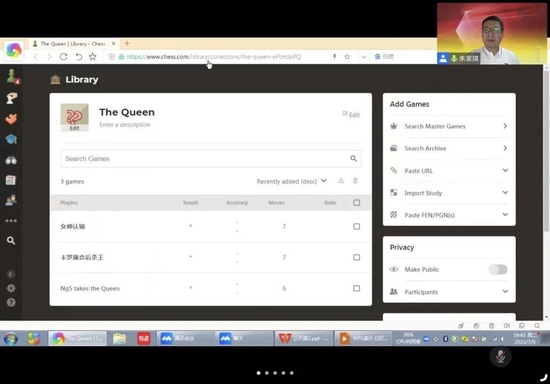The image size is (550, 384).
Task: Tick the select-all checkbox in header row
Action: 356,203
